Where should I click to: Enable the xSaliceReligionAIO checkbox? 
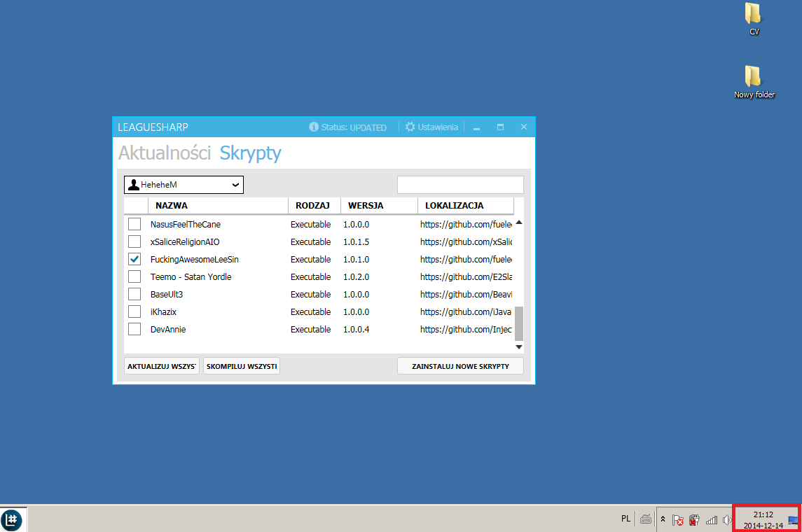[x=134, y=241]
